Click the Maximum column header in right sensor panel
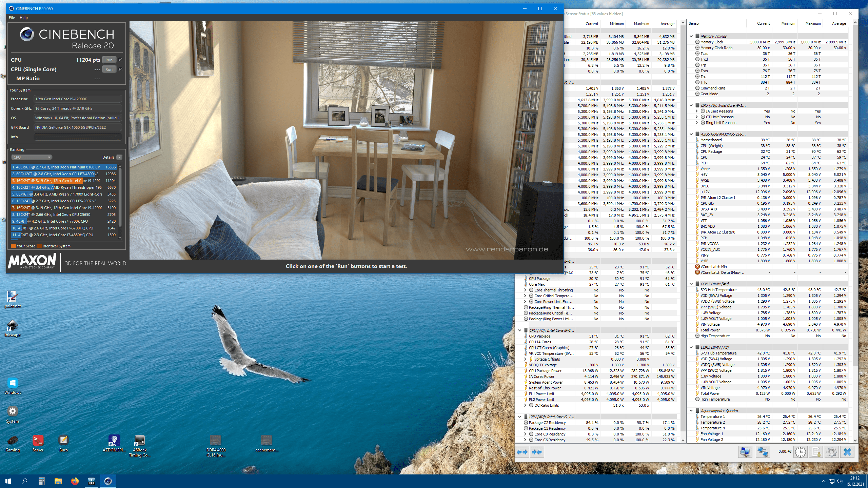The image size is (868, 488). [x=813, y=23]
